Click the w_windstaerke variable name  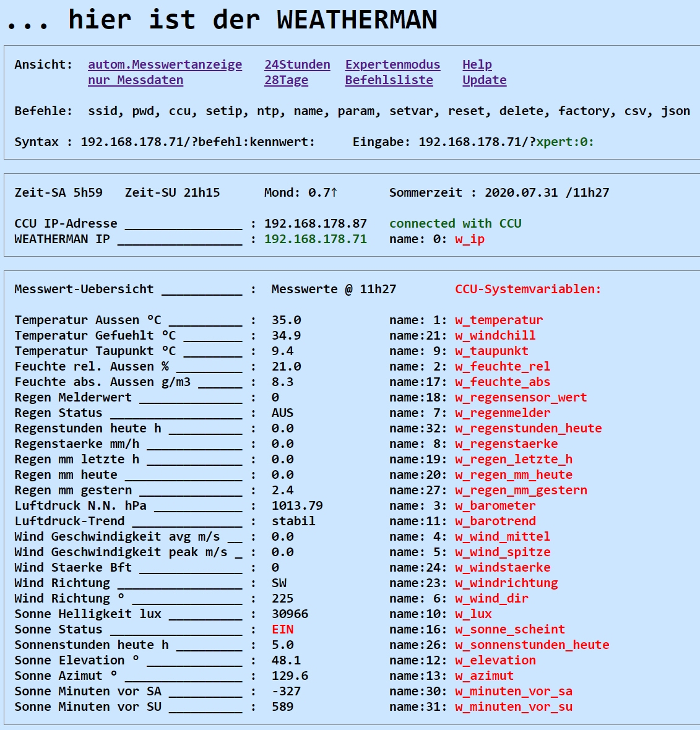(x=503, y=567)
